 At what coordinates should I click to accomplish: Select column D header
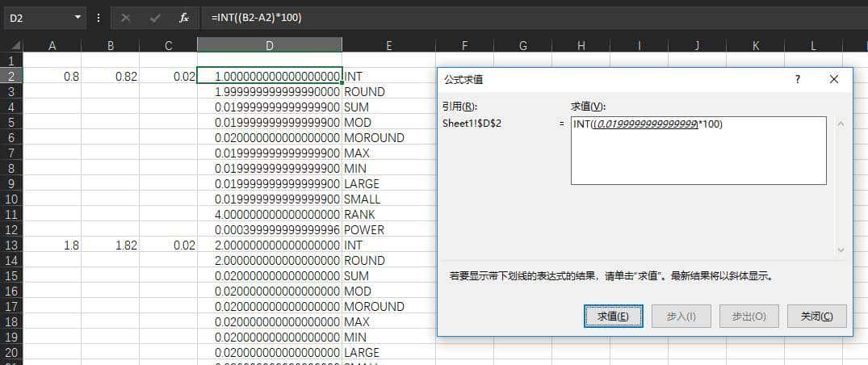(x=269, y=46)
